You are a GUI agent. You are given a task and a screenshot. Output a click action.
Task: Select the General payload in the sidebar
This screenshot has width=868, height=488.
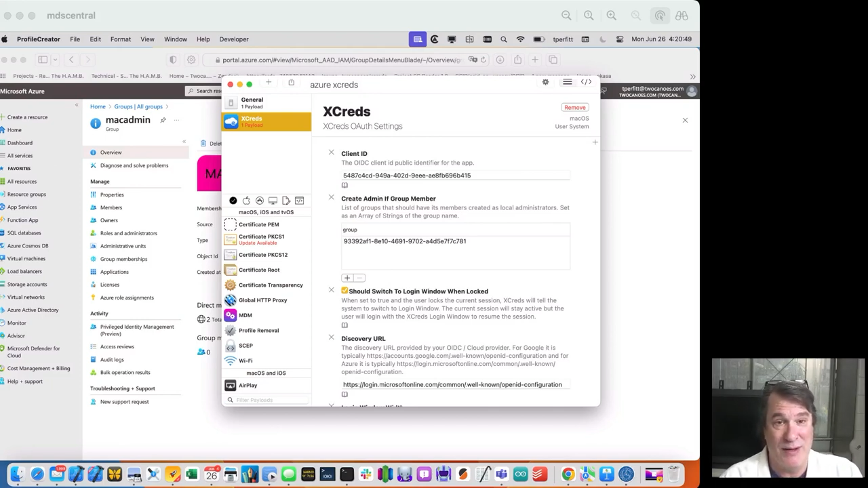pyautogui.click(x=252, y=102)
